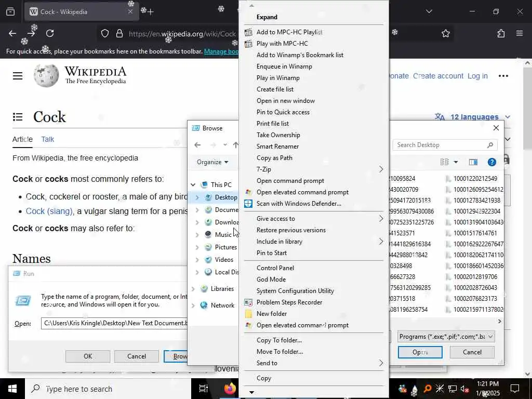Click the Firefox back arrow

12,33
